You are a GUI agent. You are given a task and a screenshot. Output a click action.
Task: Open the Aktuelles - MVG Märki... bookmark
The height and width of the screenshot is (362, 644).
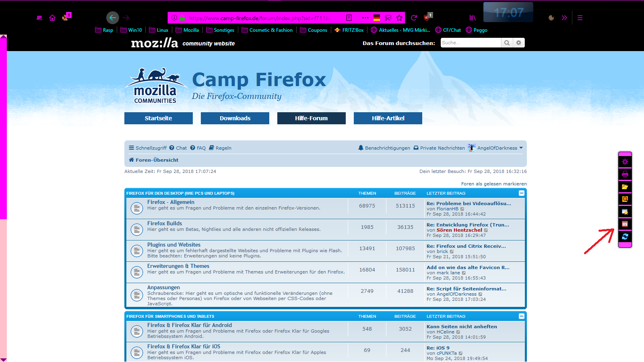[401, 30]
